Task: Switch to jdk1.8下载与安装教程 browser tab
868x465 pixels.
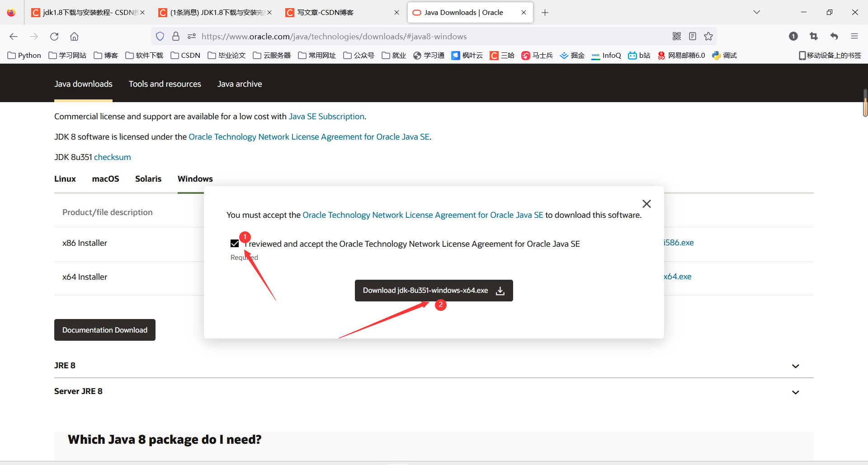Action: point(88,13)
